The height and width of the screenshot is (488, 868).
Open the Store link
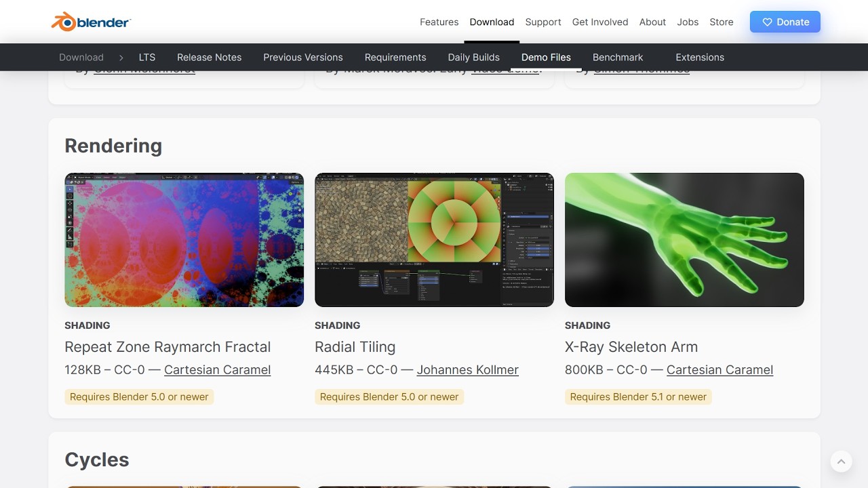click(722, 22)
